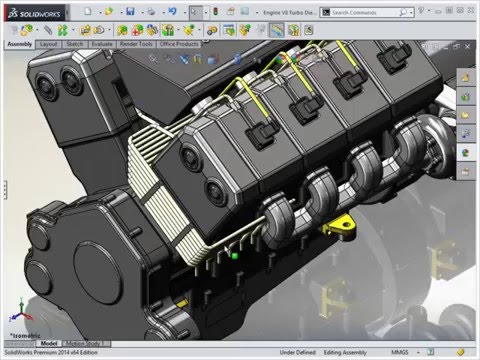
Task: Toggle the Instant3D icon
Action: pos(277,30)
